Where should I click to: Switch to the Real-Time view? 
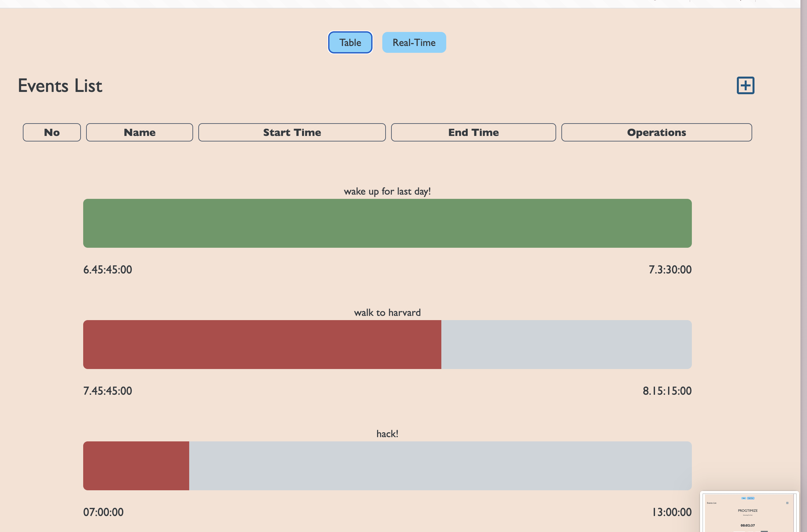click(414, 42)
